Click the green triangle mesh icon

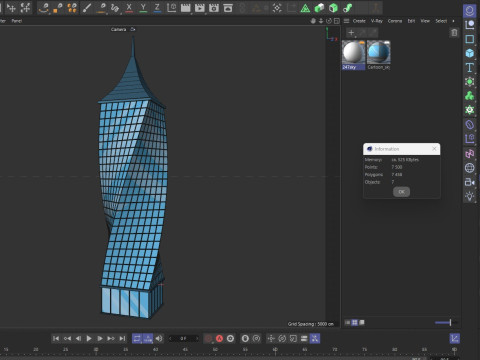coord(305,8)
